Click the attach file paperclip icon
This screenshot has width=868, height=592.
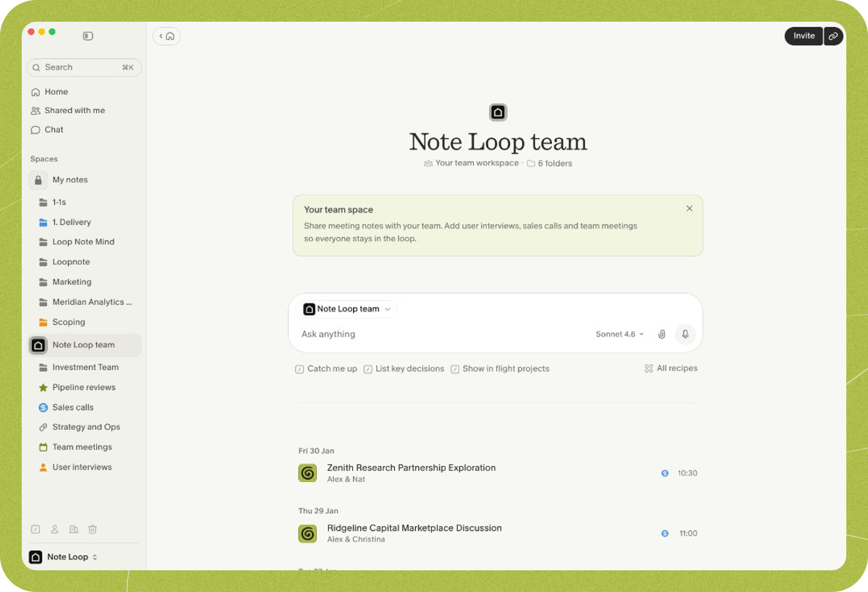[661, 334]
